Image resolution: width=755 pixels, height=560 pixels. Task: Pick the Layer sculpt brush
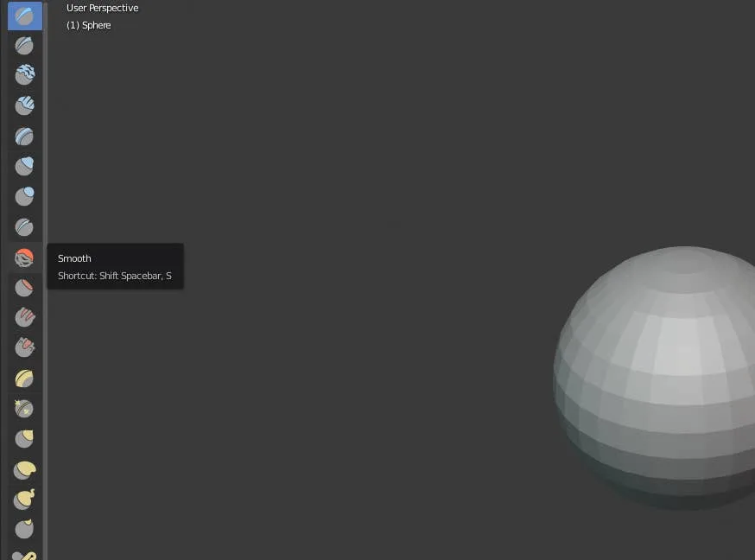[24, 137]
